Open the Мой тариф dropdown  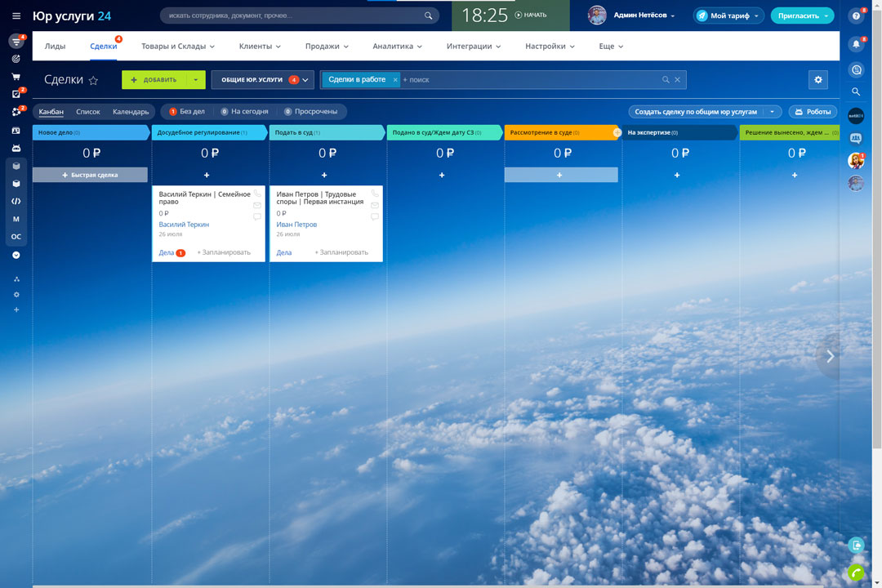(x=728, y=16)
